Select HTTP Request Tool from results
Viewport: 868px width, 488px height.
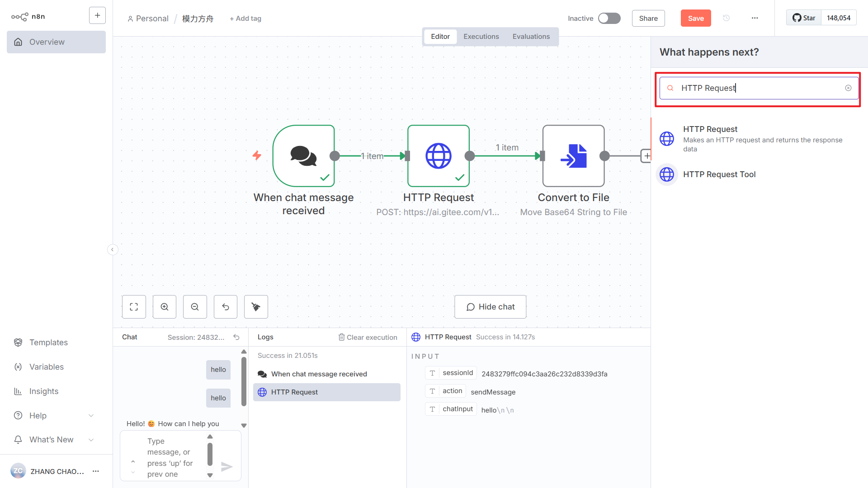(719, 174)
